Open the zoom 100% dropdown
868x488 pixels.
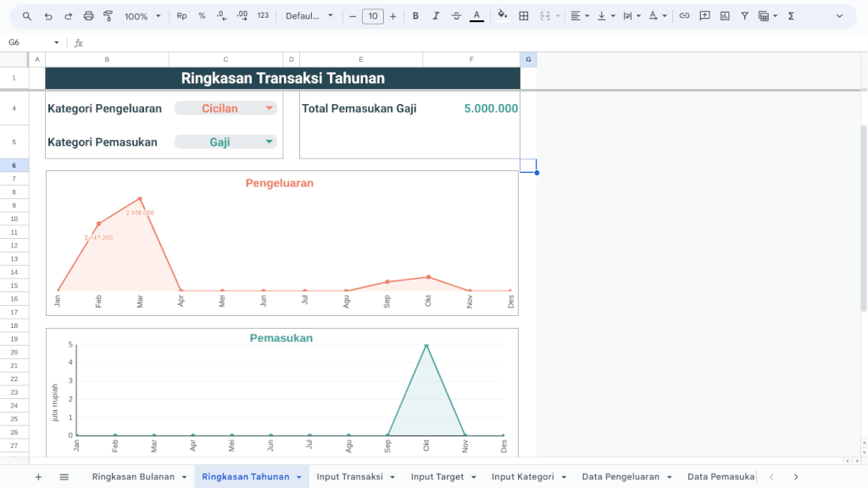point(142,16)
